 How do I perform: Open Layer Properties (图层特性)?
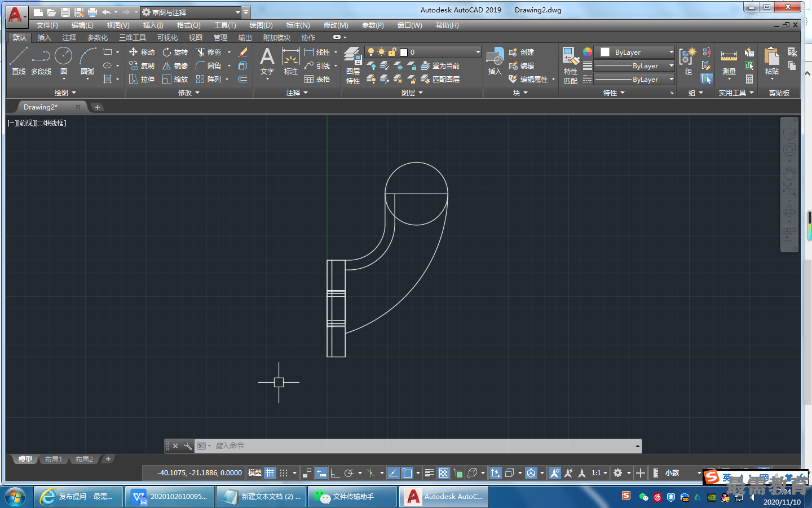(x=353, y=65)
